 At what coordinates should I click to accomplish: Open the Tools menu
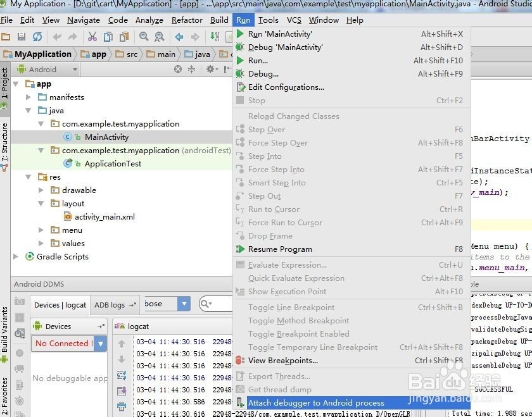(x=268, y=20)
